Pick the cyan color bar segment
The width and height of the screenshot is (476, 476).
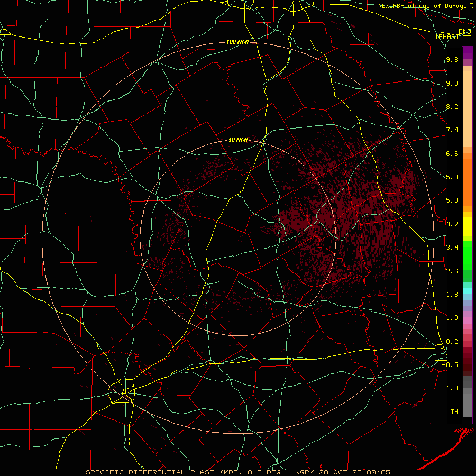(x=467, y=291)
